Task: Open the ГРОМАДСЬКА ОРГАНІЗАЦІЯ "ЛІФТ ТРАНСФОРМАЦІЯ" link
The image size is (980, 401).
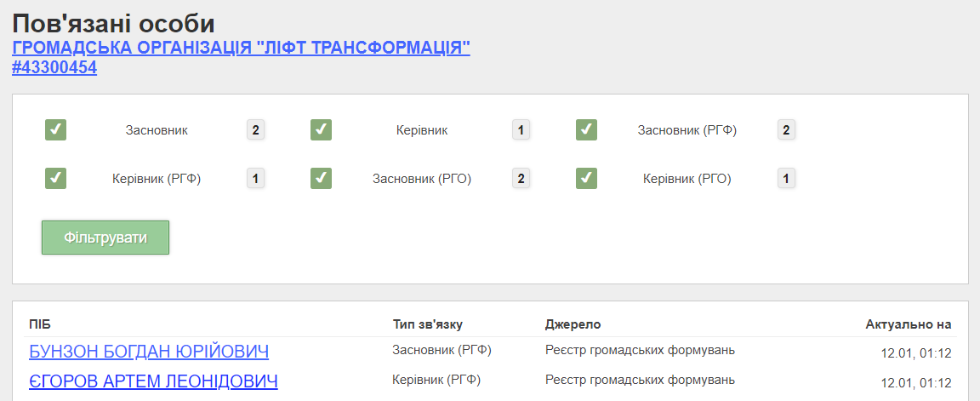Action: (241, 48)
